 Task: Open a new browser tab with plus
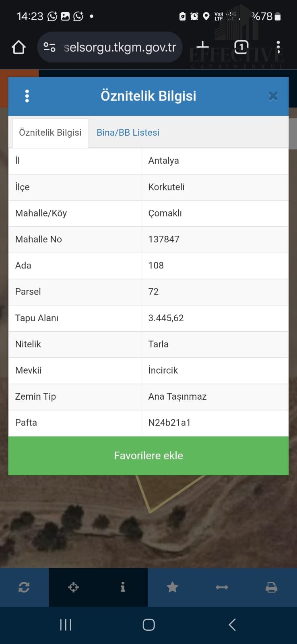tap(202, 47)
